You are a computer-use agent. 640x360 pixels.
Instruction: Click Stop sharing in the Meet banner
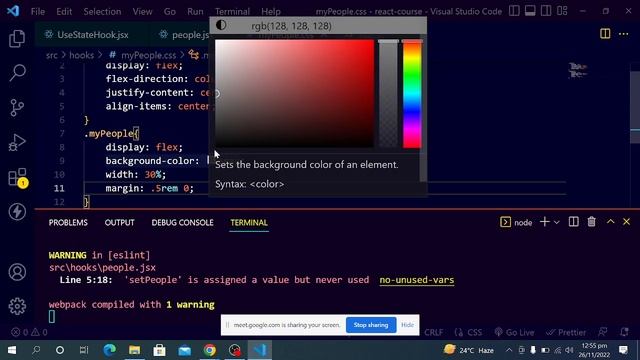tap(371, 325)
